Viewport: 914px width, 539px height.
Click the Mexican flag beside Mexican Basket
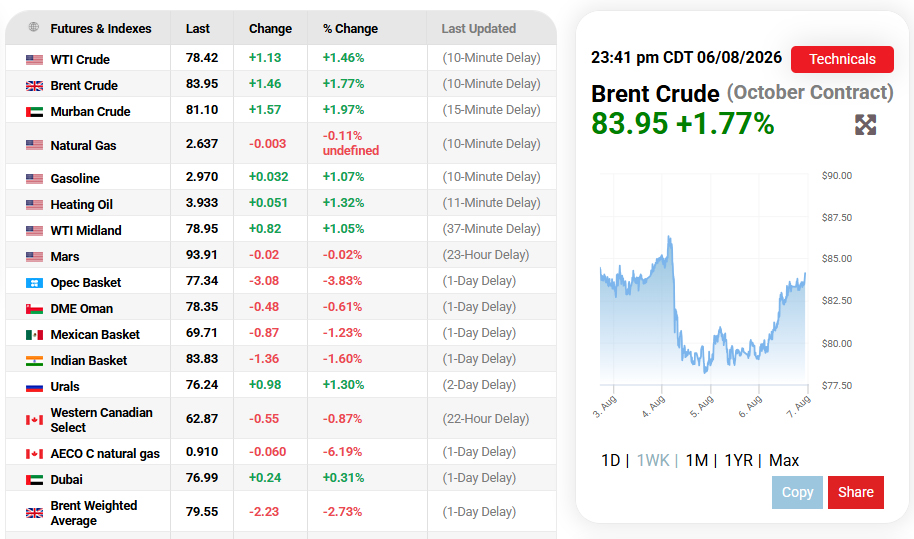coord(34,334)
